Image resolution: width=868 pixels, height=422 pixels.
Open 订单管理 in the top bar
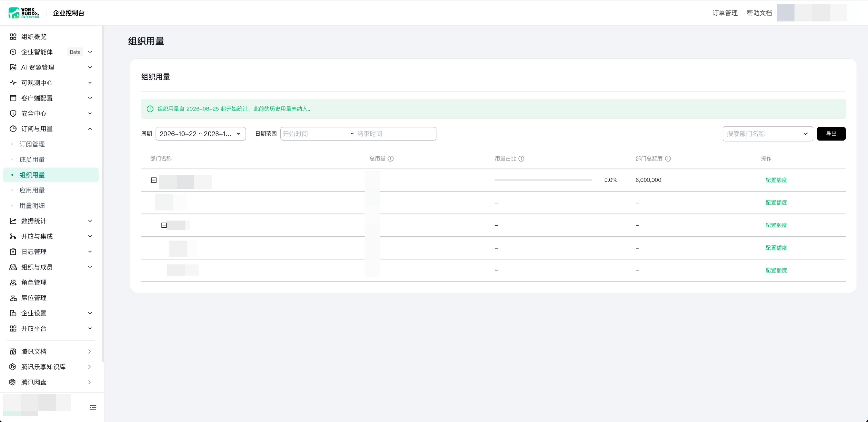click(x=725, y=13)
